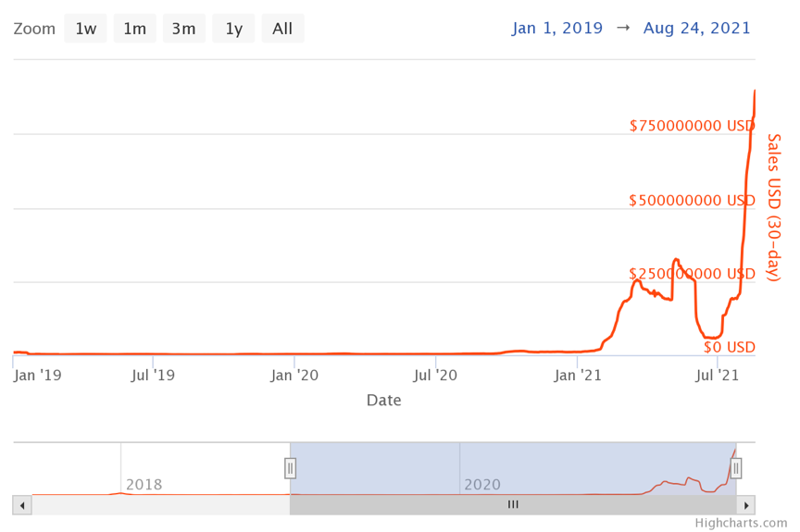The height and width of the screenshot is (532, 800).
Task: Click the 2020 label in the navigator
Action: click(x=482, y=485)
